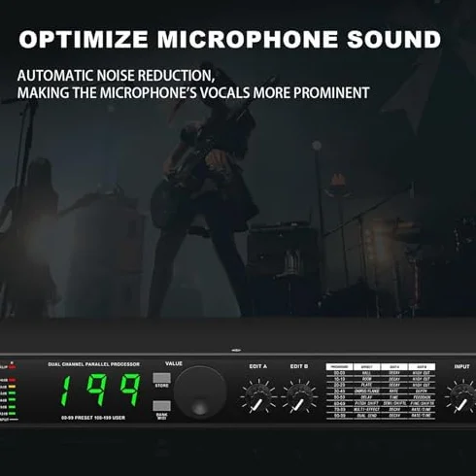
Task: Click the AUTOMATIC NOISE REDUCTION text line
Action: [x=116, y=76]
